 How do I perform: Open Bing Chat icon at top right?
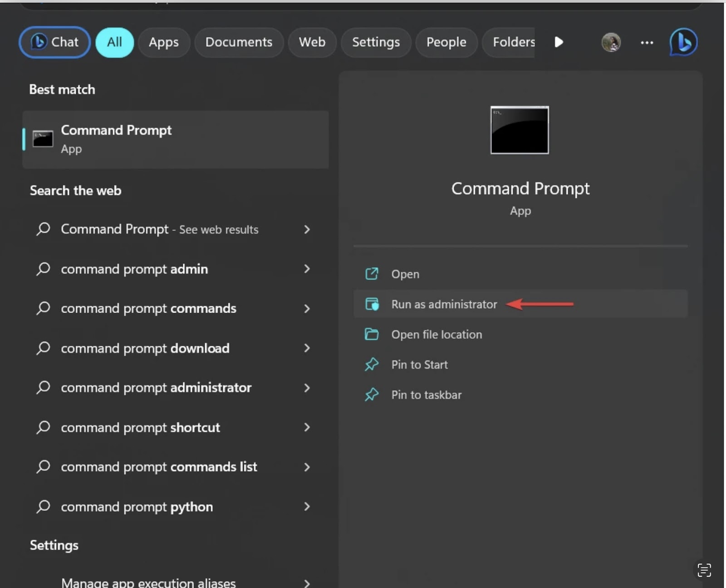coord(683,42)
